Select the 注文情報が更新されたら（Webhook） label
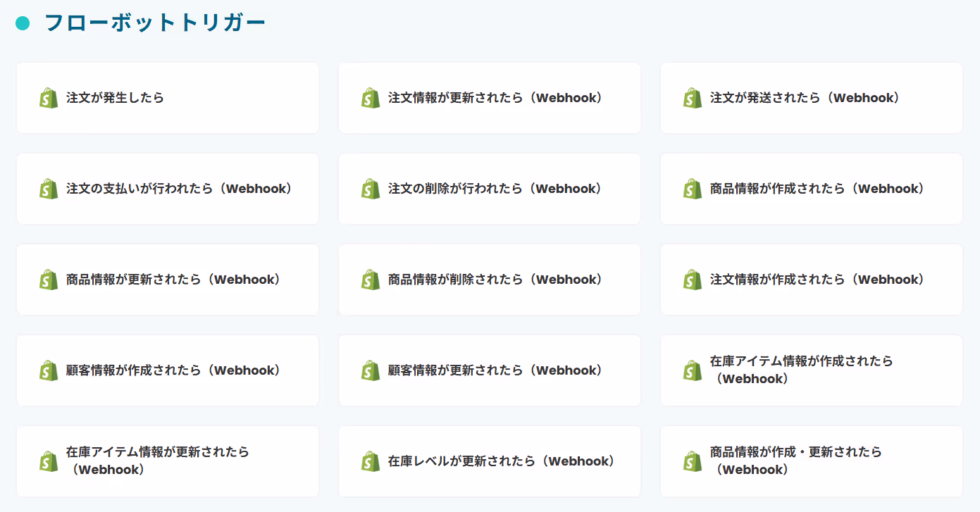Screen dimensions: 980x512 pos(497,98)
